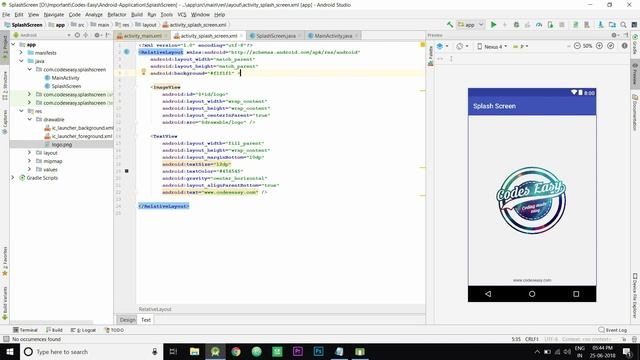This screenshot has height=360, width=640.
Task: Open Photoshop from Windows taskbar
Action: click(x=318, y=351)
